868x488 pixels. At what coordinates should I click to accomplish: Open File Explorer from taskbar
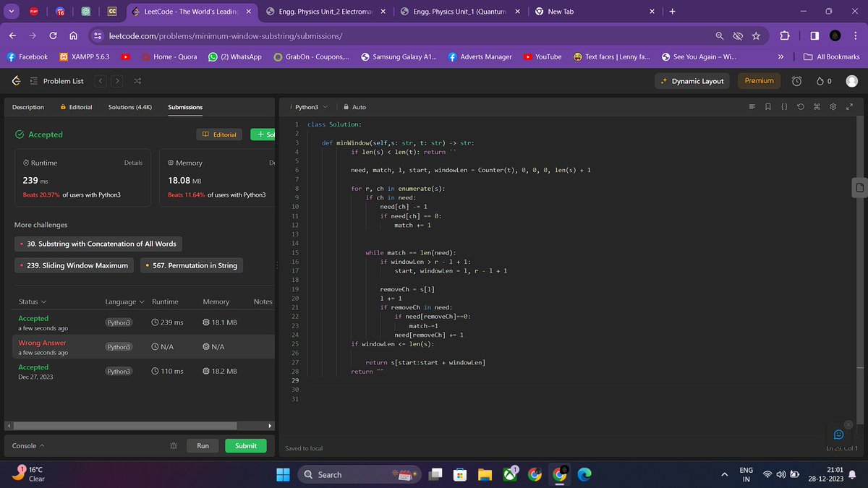coord(485,474)
